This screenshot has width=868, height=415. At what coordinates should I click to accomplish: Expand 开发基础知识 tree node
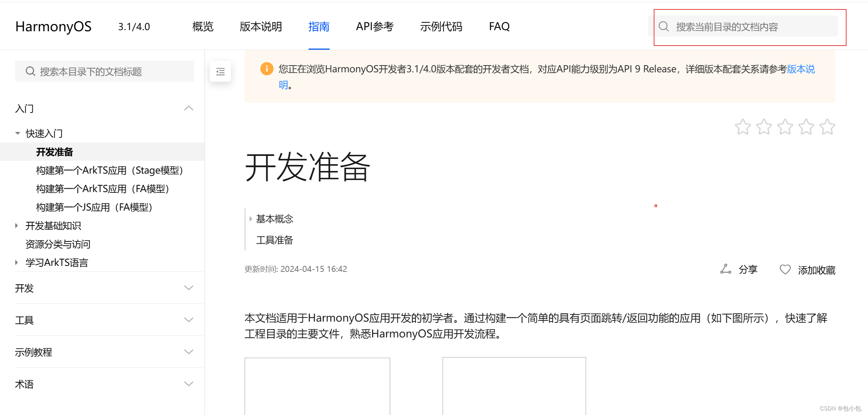click(17, 226)
